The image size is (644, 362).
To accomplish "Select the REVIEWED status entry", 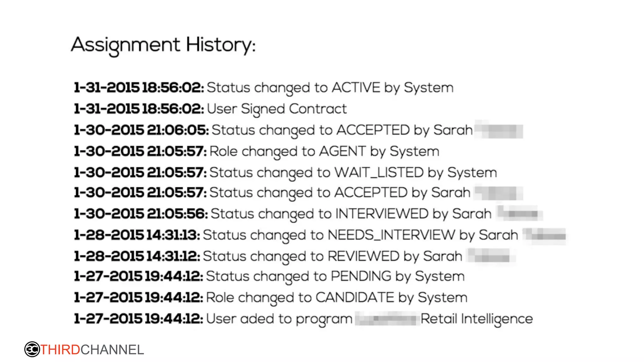I will pyautogui.click(x=332, y=256).
